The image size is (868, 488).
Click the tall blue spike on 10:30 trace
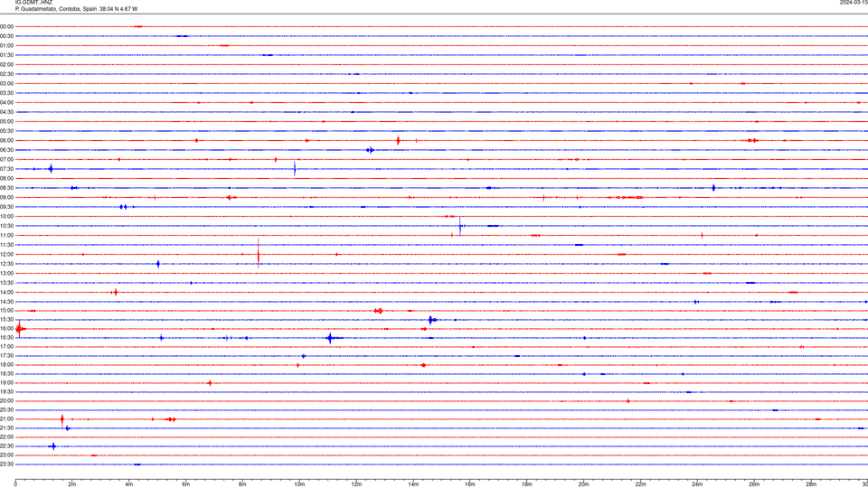(460, 226)
